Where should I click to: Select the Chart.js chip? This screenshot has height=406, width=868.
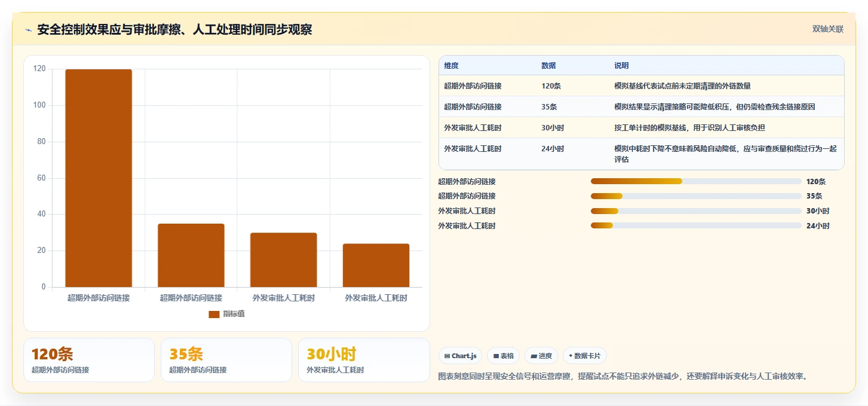pyautogui.click(x=460, y=356)
